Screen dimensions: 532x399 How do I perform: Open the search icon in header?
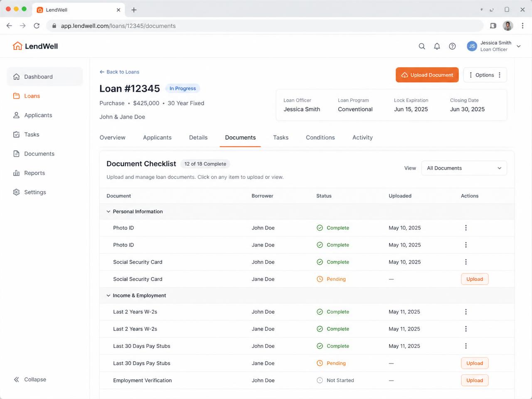pos(422,46)
